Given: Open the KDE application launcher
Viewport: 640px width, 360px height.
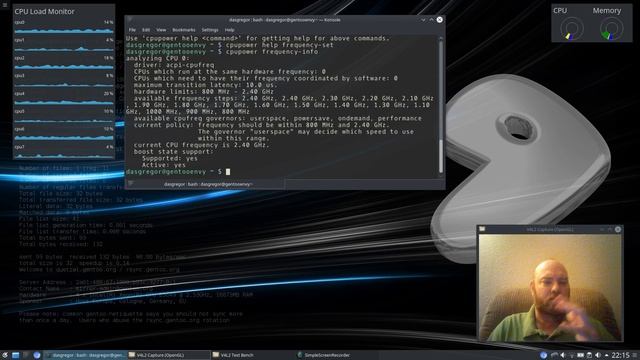Looking at the screenshot, I should 4,355.
